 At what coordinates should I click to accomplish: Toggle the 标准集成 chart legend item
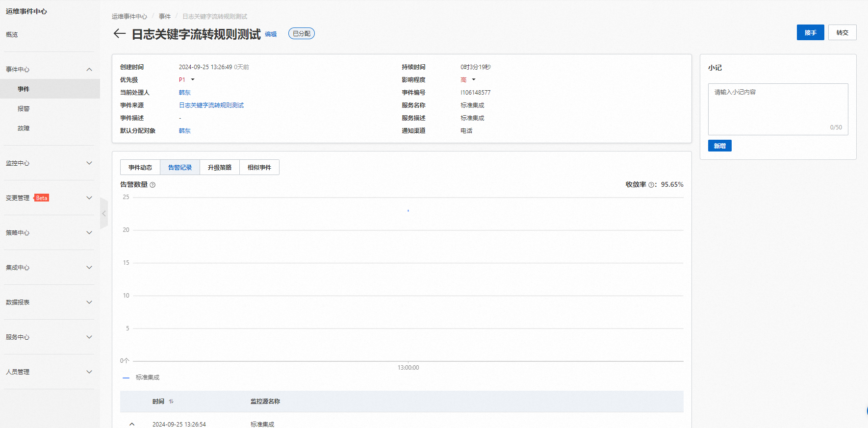(x=141, y=378)
